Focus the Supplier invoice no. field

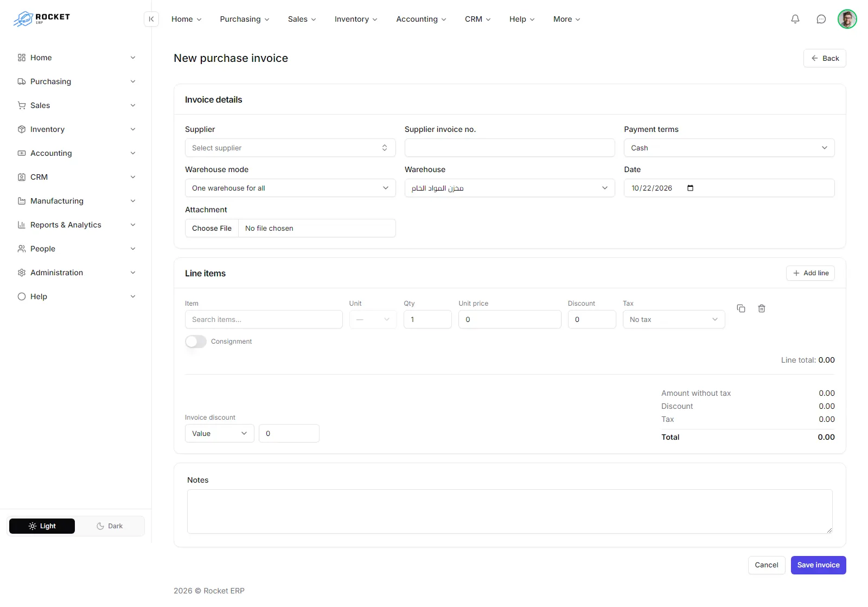pos(510,148)
